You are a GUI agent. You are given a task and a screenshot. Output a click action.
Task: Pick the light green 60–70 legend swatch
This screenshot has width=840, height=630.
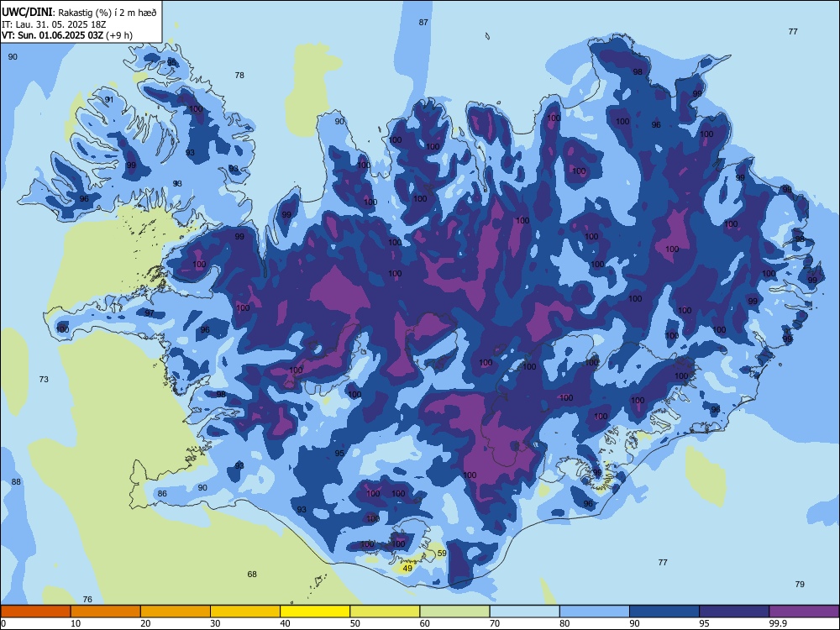click(x=454, y=612)
